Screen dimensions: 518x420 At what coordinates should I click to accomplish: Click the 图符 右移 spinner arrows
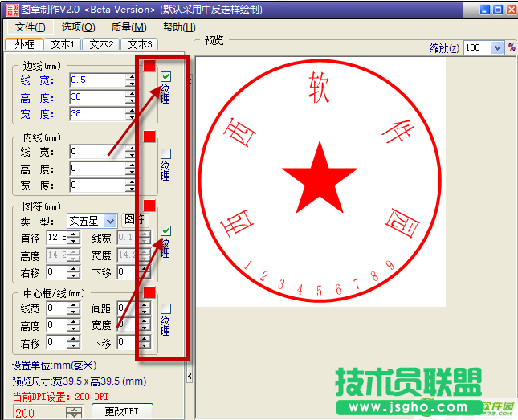(73, 272)
